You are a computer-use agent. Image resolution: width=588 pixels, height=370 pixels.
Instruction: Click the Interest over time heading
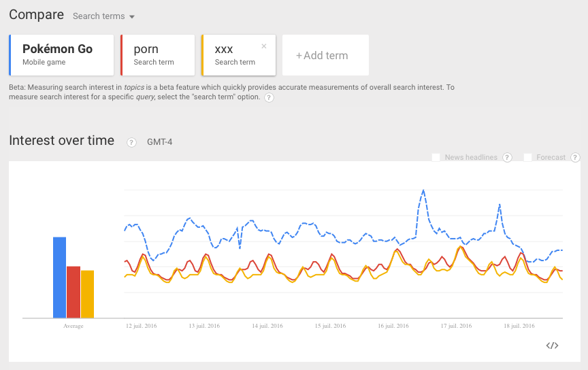61,141
